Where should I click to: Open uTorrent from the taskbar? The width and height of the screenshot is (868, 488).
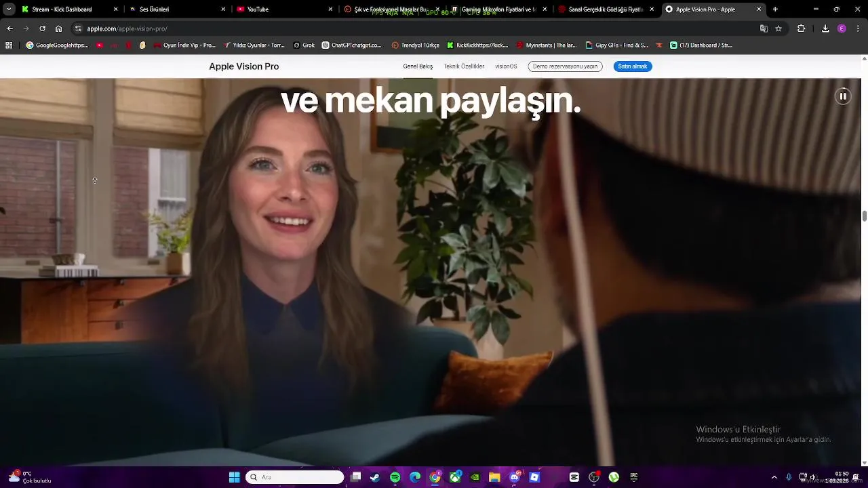[614, 477]
